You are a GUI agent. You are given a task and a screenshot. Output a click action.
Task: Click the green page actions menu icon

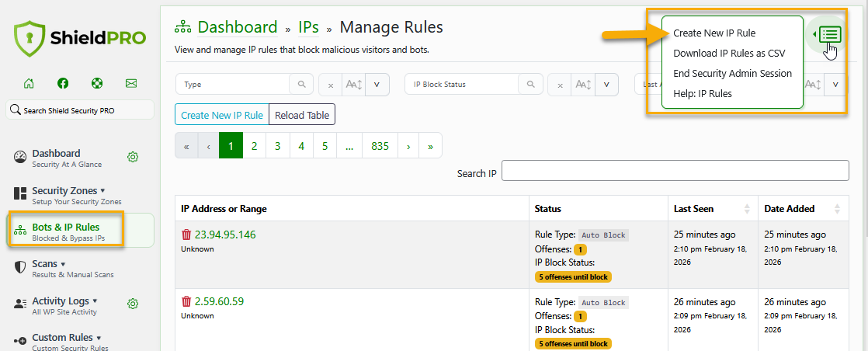tap(830, 34)
